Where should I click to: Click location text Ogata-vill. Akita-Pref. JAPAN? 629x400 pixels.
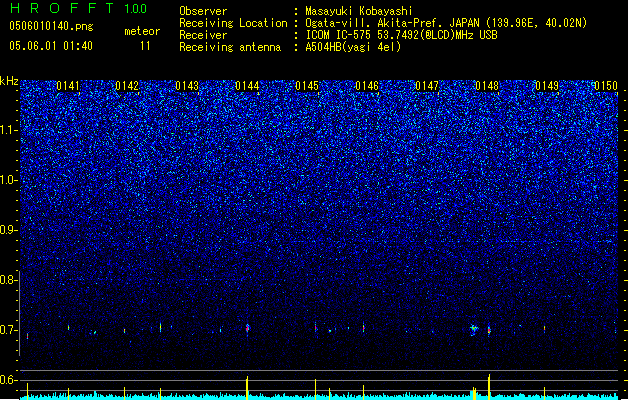click(x=392, y=23)
